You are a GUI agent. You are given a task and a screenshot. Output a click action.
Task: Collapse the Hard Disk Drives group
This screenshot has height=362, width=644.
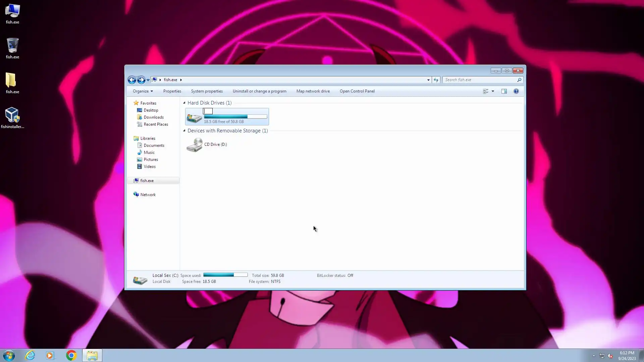click(184, 103)
